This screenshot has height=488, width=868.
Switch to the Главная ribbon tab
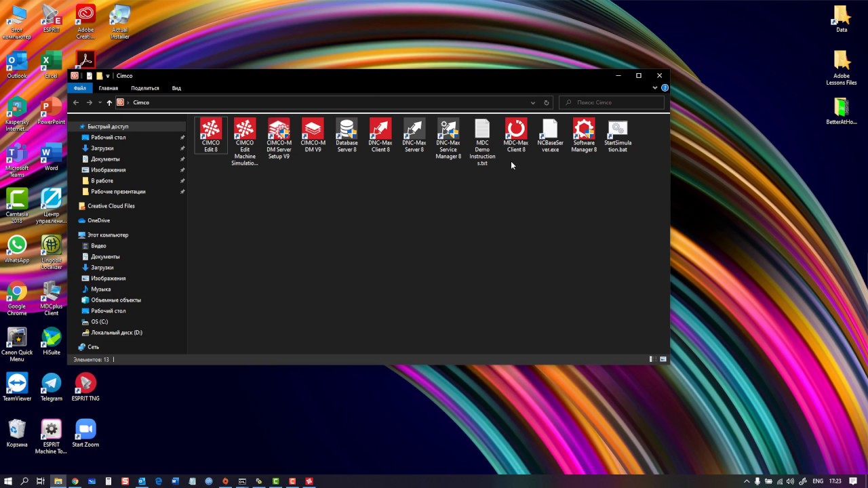coord(108,88)
